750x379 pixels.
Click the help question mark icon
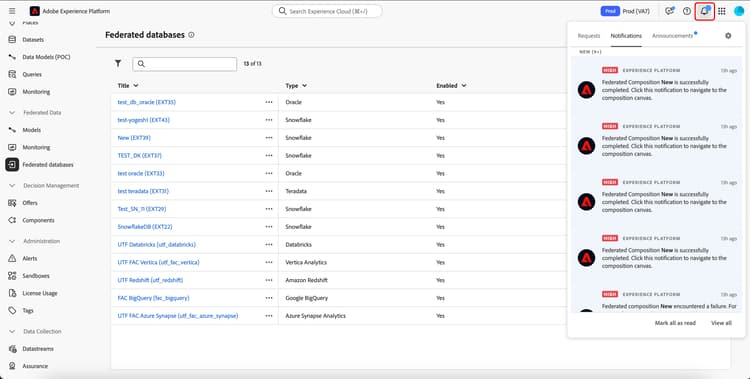(x=687, y=11)
